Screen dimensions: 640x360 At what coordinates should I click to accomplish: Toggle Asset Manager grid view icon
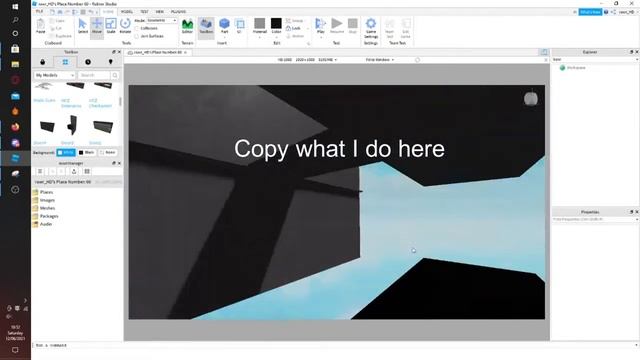(87, 171)
